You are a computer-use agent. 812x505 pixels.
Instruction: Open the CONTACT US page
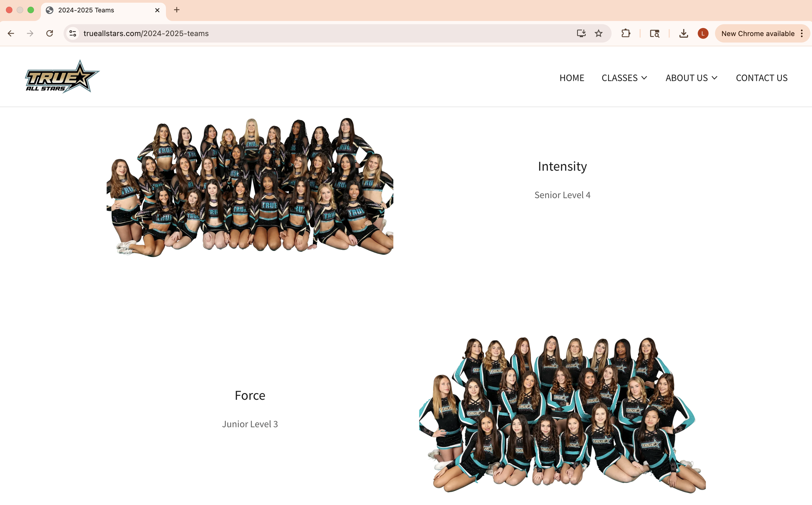[x=762, y=78]
